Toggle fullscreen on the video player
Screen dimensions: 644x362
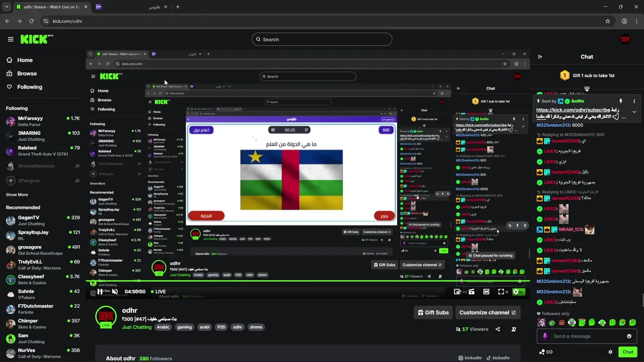coord(501,292)
